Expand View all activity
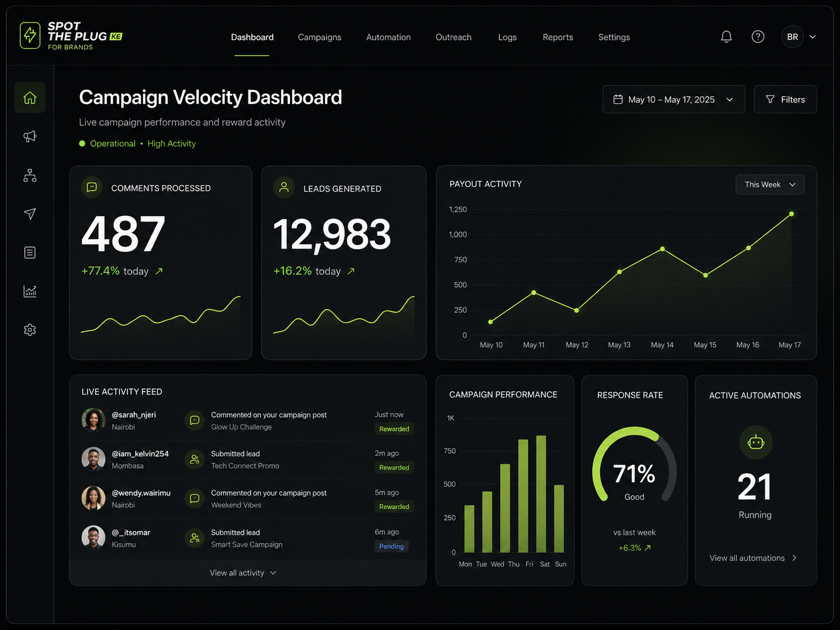Image resolution: width=840 pixels, height=630 pixels. [x=243, y=573]
